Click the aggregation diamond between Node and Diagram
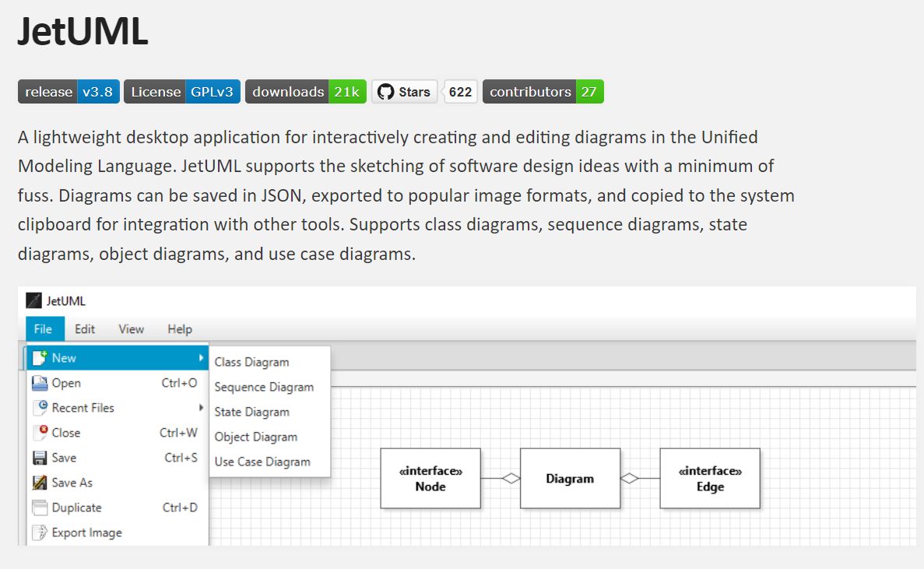The image size is (924, 569). (x=511, y=478)
